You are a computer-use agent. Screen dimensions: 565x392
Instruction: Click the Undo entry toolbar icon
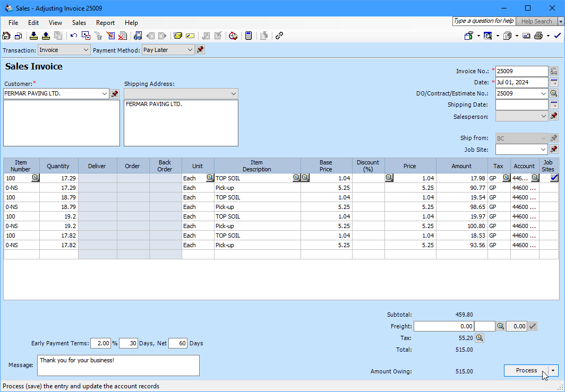pos(74,36)
